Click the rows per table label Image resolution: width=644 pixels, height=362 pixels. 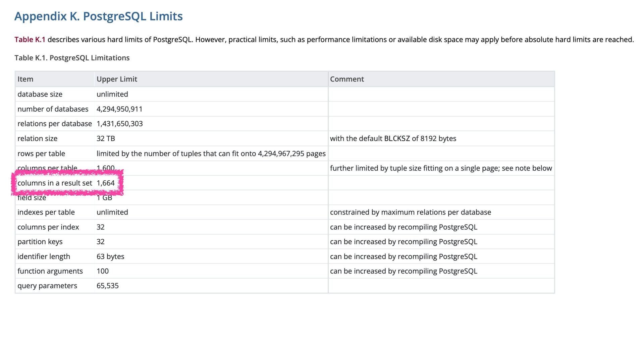tap(41, 154)
